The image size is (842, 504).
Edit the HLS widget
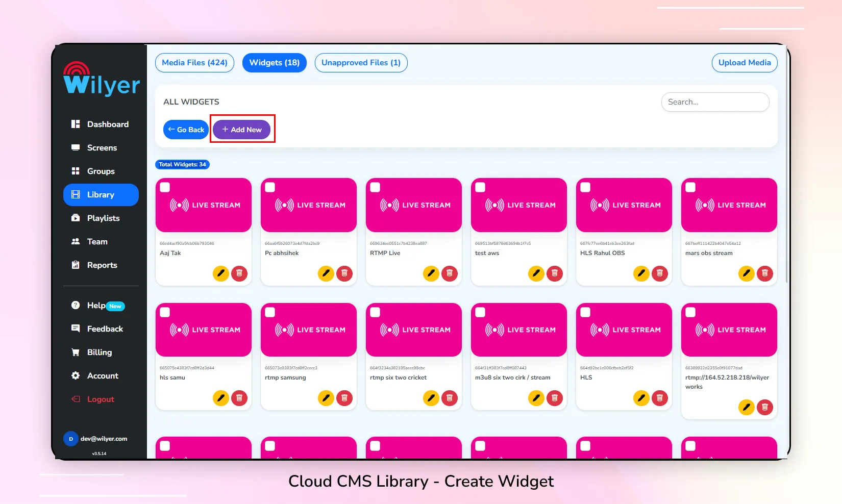[641, 398]
